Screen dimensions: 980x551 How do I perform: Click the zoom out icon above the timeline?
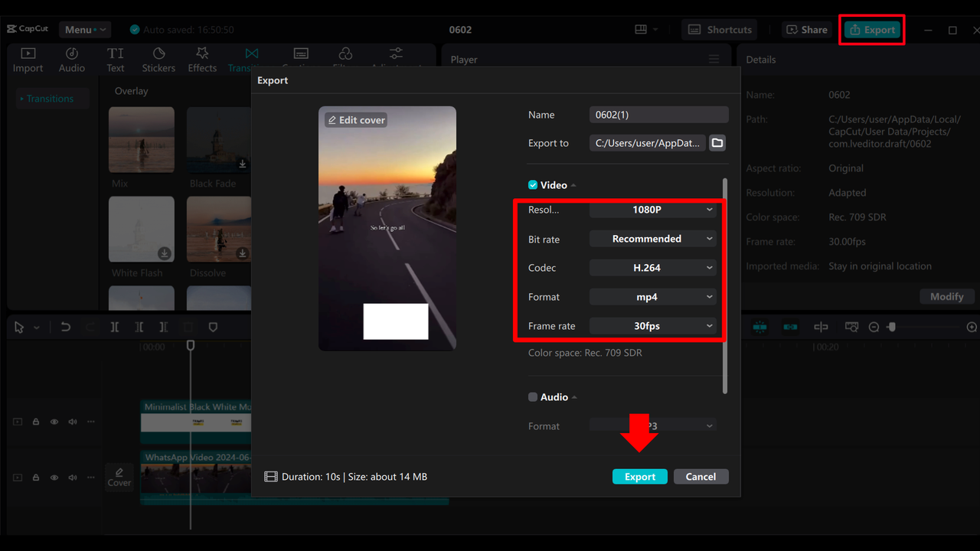click(873, 327)
